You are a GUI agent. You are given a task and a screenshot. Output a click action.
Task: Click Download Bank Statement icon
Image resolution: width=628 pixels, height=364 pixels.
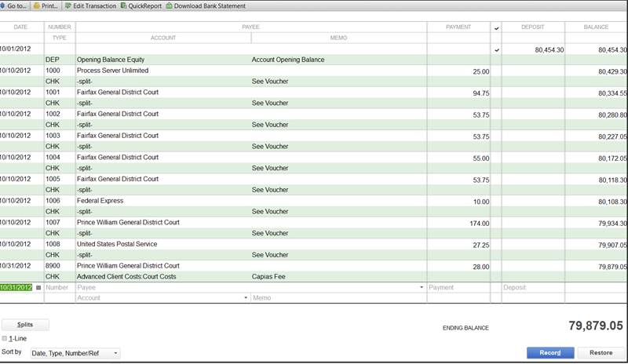[169, 5]
